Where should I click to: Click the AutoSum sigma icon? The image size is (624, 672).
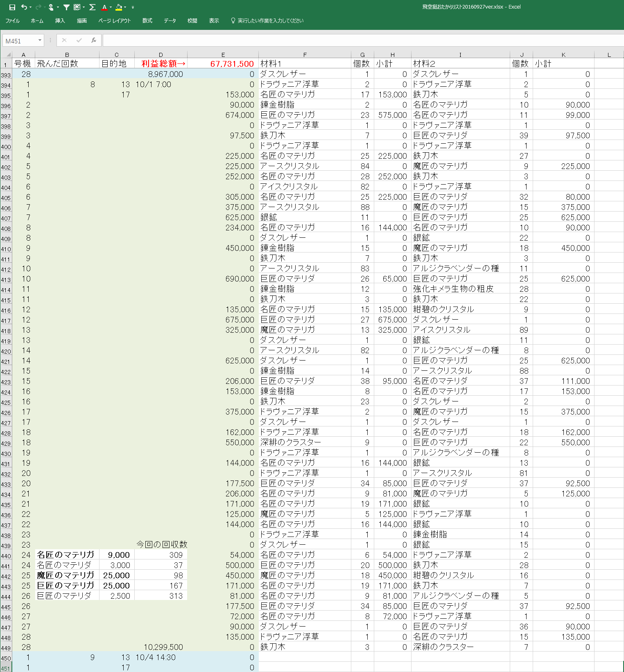click(92, 7)
